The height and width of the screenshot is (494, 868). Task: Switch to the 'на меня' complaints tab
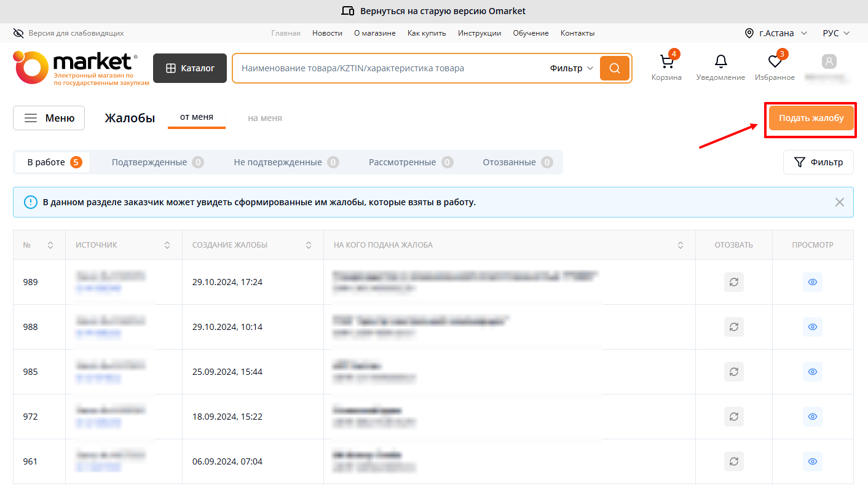coord(265,118)
